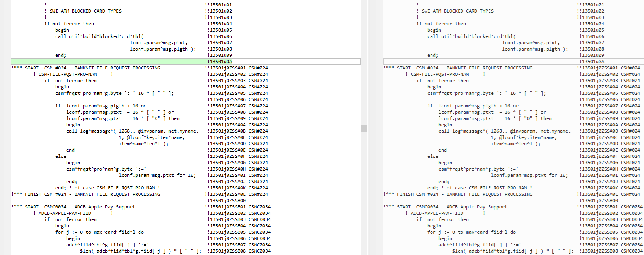Select the green highlighted line 13501u0A in left pane

185,62
